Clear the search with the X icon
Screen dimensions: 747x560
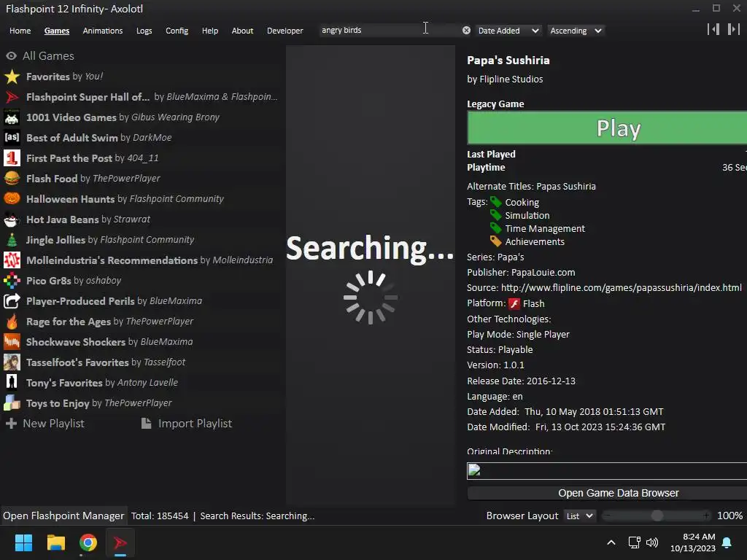(466, 31)
